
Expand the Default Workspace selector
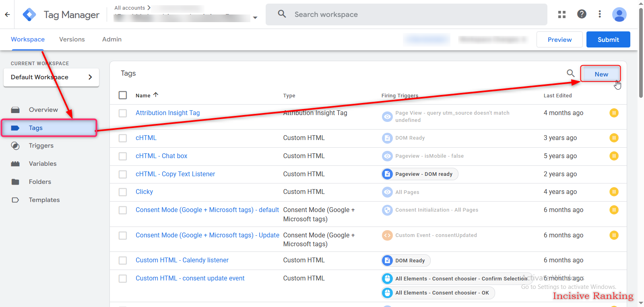51,77
